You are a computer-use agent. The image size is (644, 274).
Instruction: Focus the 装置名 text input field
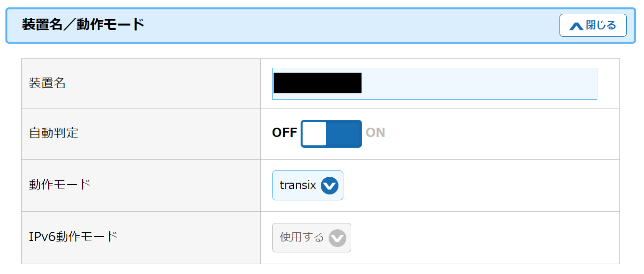coord(479,83)
